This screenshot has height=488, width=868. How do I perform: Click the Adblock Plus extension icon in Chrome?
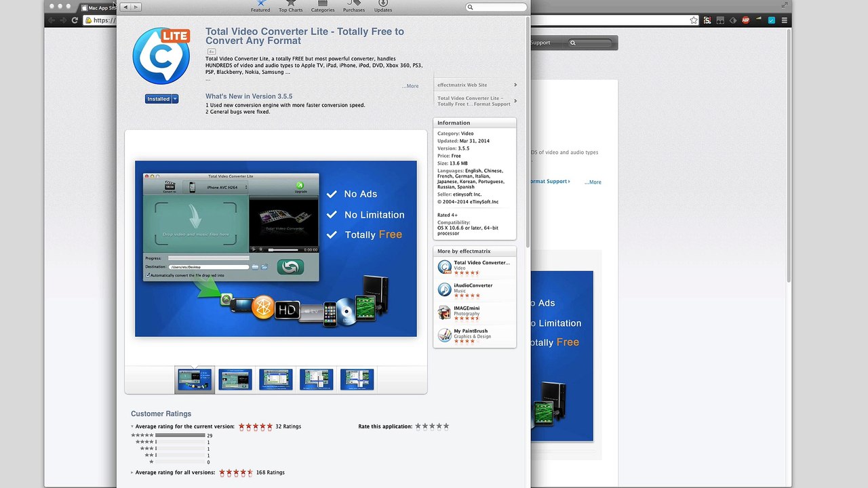746,20
